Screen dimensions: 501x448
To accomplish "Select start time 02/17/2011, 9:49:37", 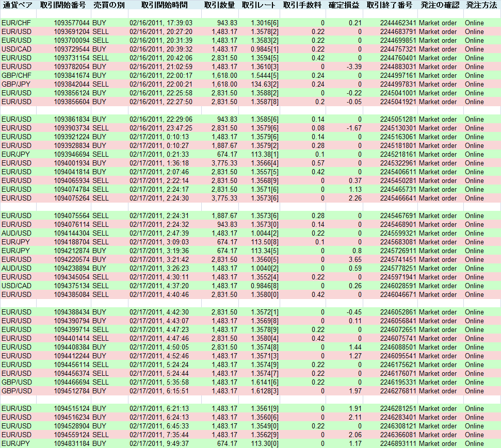I will click(161, 443).
